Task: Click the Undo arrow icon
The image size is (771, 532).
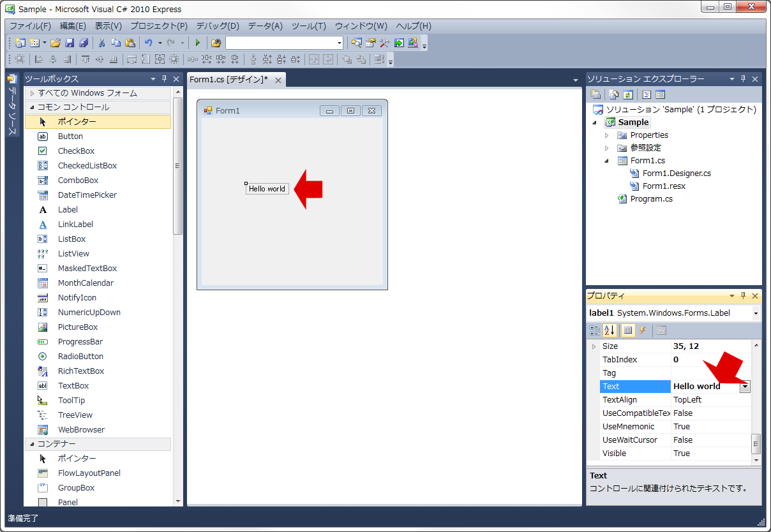Action: tap(149, 43)
